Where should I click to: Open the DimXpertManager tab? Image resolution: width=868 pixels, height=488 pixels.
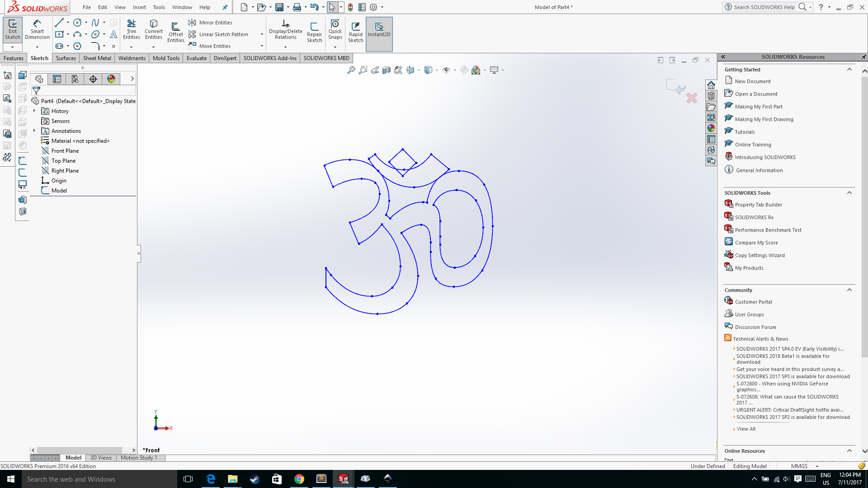point(93,79)
